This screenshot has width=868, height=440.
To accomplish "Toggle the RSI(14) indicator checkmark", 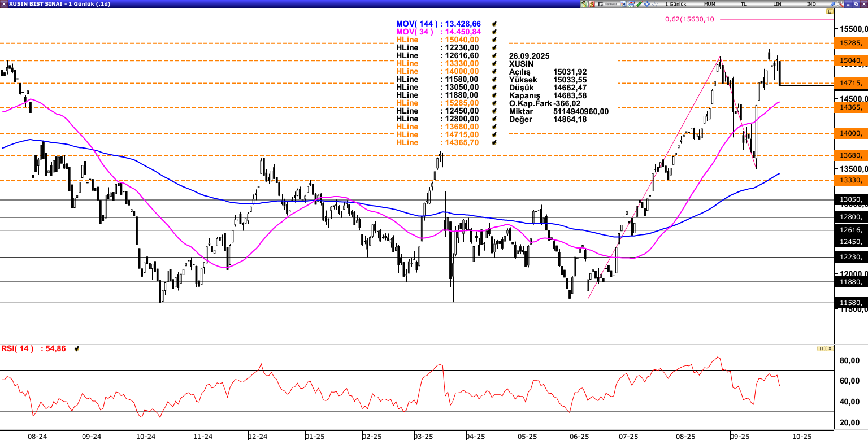I will click(76, 349).
